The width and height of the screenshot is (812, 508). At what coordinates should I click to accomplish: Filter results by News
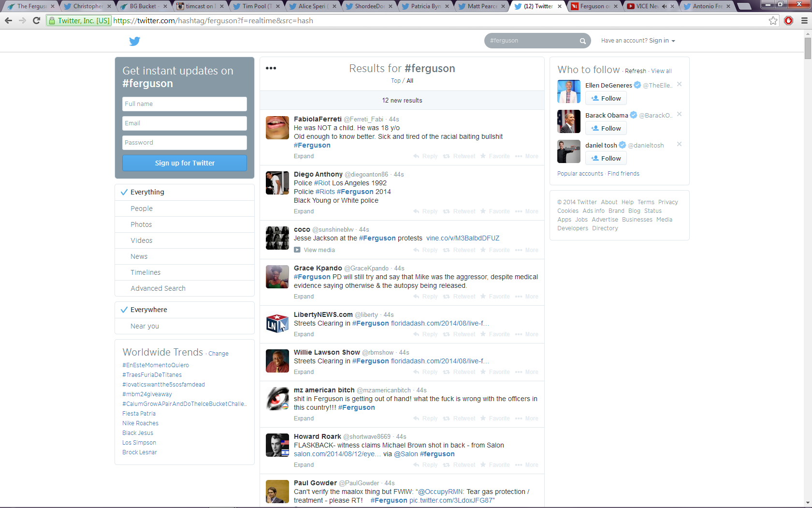[x=185, y=256]
